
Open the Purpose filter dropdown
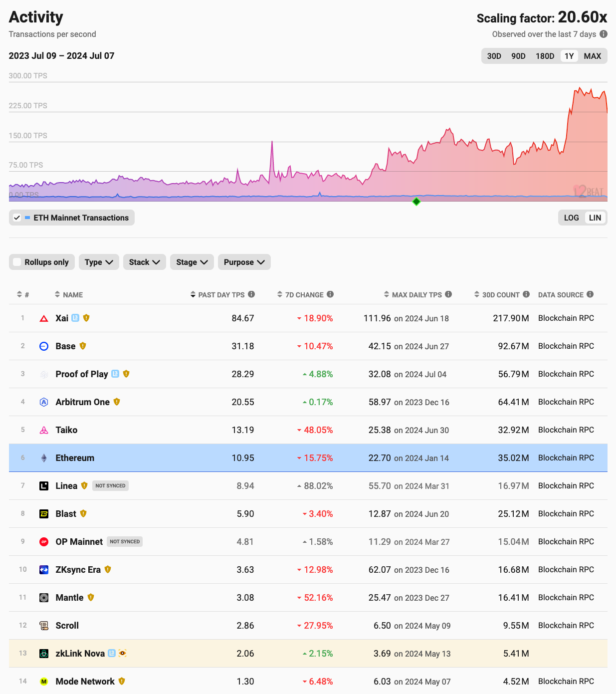coord(244,262)
